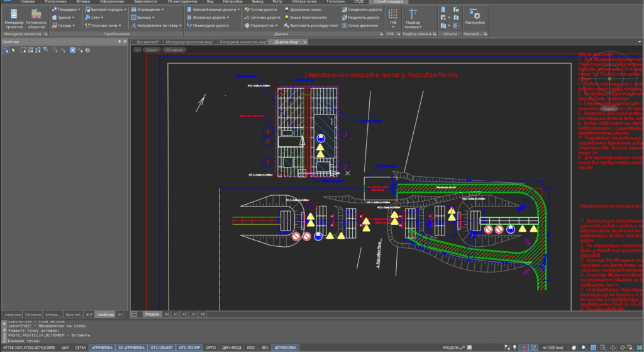Click the Состав дороги tool

coord(264,10)
